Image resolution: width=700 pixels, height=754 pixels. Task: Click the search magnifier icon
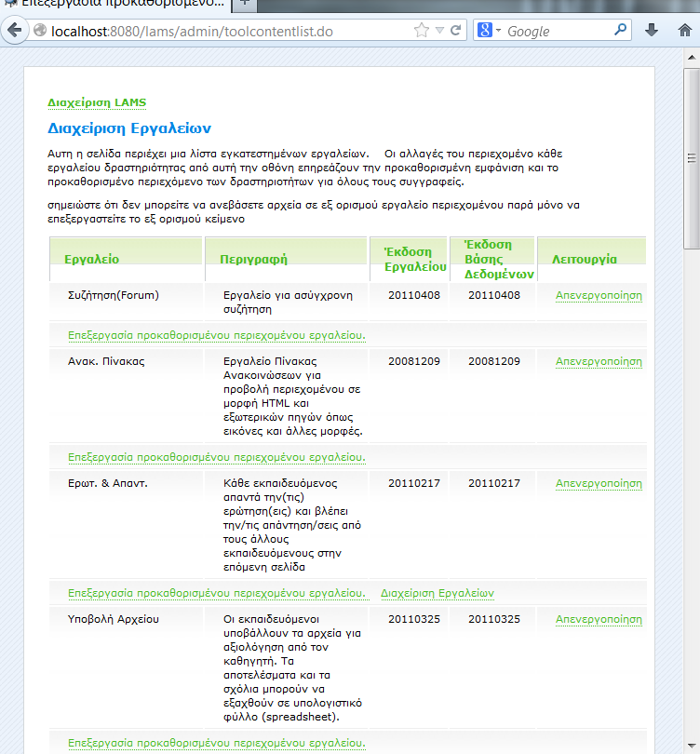click(x=620, y=31)
